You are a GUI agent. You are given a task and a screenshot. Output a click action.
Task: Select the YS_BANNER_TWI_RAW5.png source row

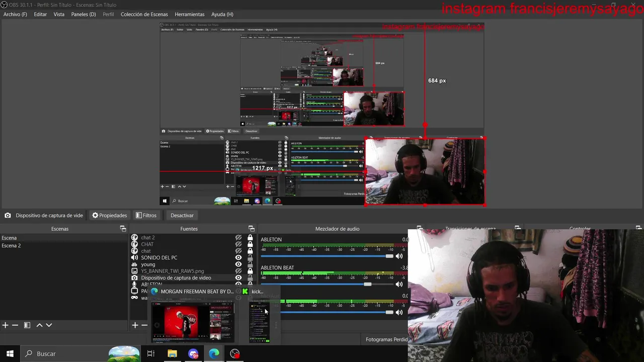(x=193, y=271)
